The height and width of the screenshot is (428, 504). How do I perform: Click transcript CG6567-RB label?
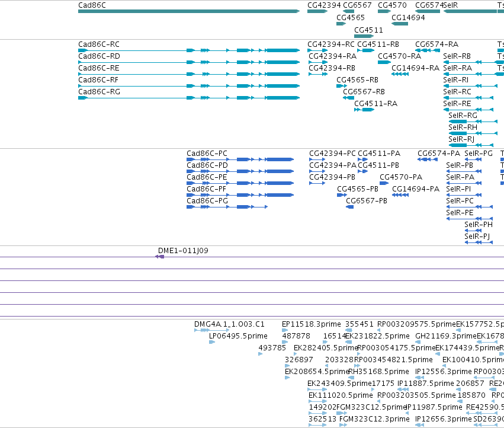point(364,92)
